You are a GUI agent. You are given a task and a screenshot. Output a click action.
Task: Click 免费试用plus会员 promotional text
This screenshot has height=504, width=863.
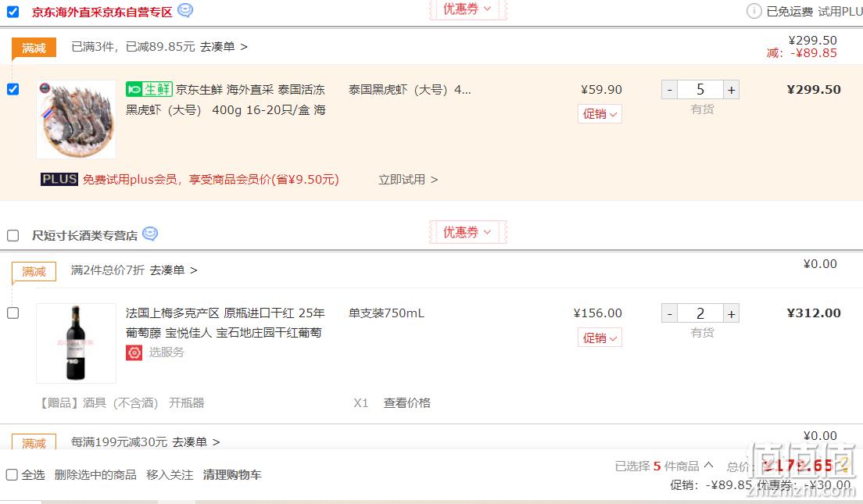coord(211,180)
